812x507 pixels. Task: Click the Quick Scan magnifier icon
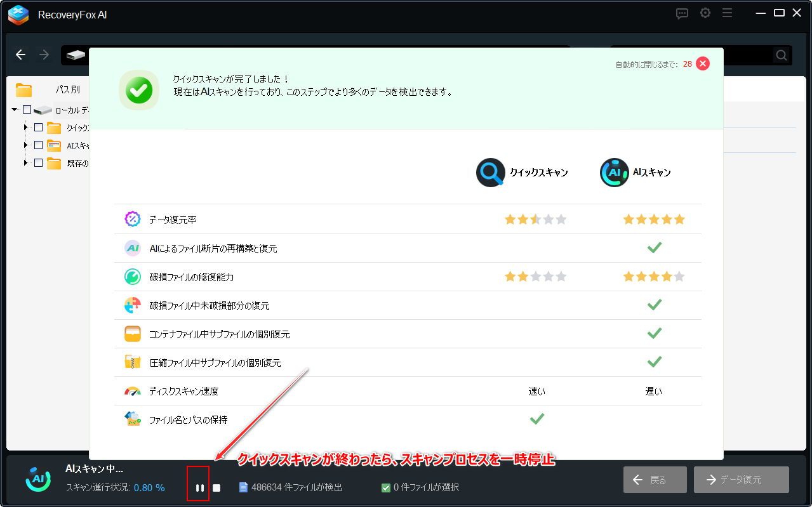click(491, 173)
